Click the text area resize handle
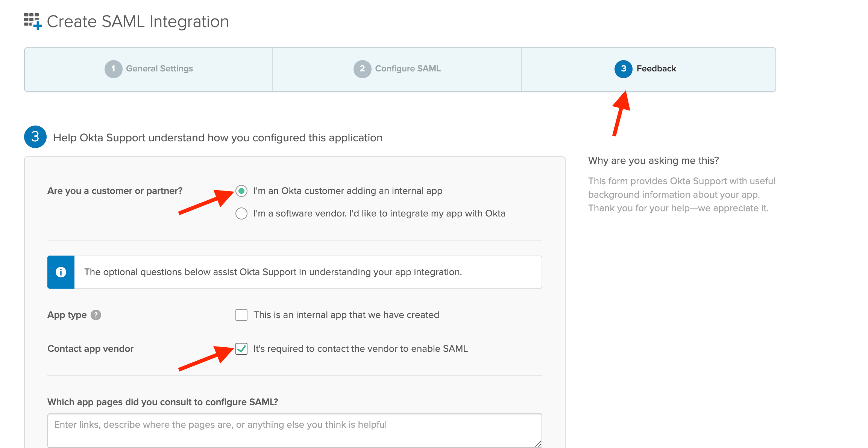 point(538,444)
